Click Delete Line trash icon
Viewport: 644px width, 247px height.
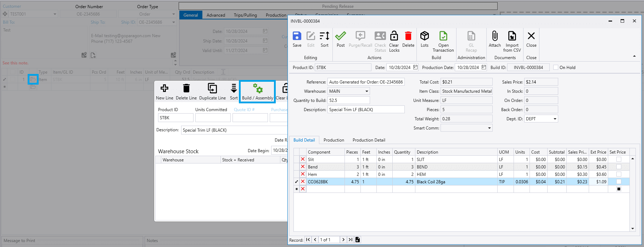click(x=186, y=88)
